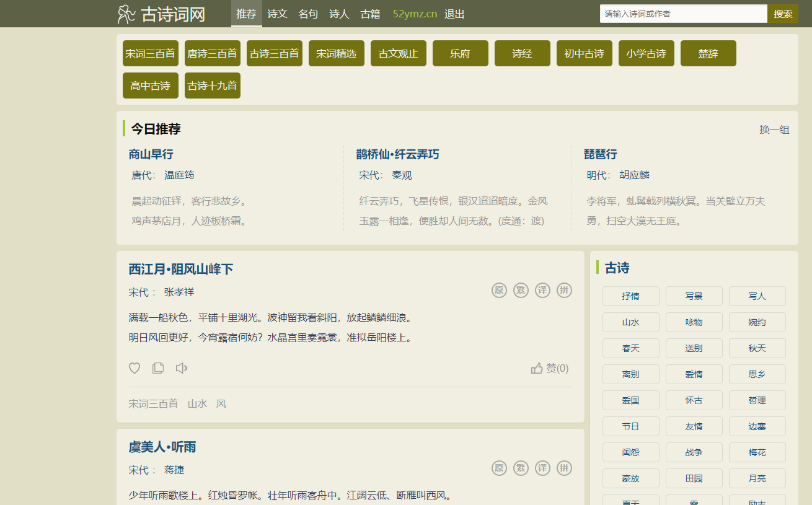The image size is (812, 505).
Task: Toggle 译 translation for 虞美人·听雨
Action: point(542,468)
